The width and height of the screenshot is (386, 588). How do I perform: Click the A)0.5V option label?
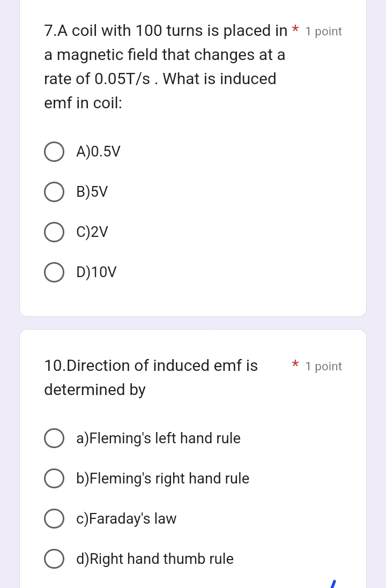(x=98, y=152)
